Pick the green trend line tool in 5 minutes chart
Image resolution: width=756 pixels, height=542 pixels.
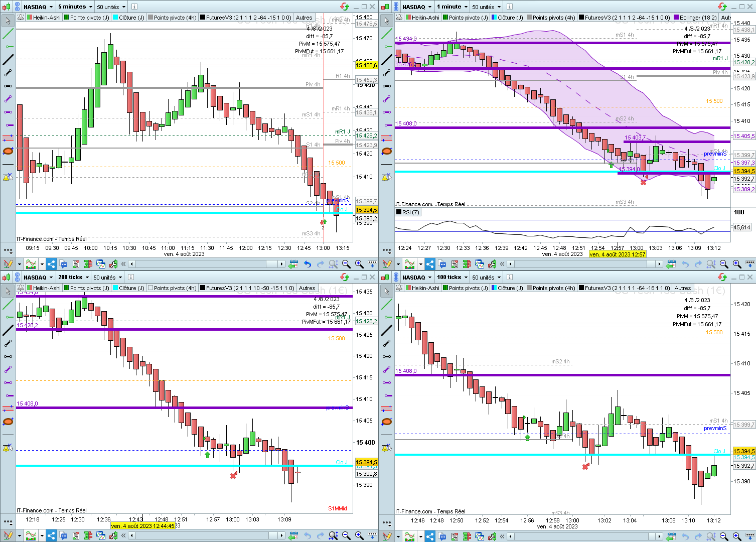coord(8,34)
